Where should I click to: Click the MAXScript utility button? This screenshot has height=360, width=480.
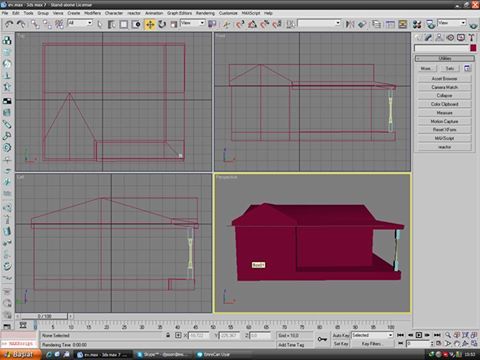click(444, 138)
